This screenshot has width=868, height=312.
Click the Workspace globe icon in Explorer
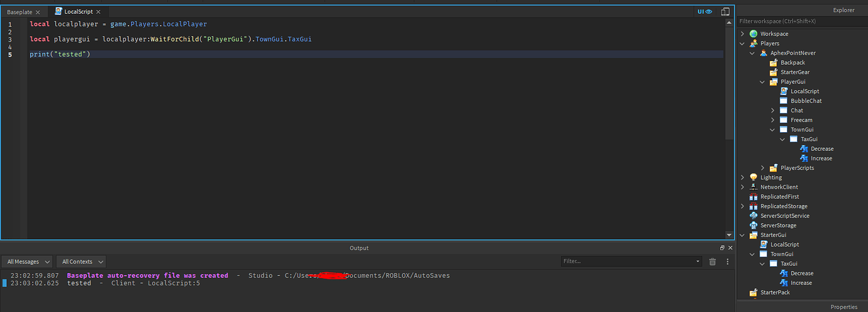pos(754,34)
